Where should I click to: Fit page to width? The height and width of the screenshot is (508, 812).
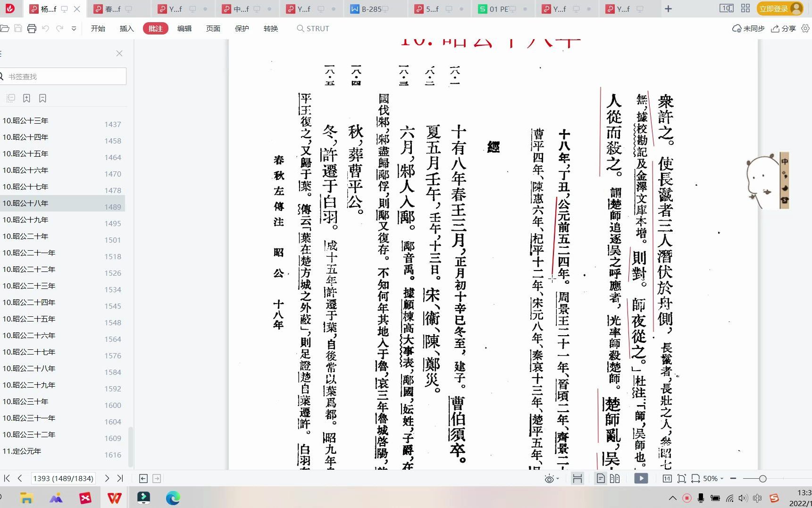click(695, 479)
